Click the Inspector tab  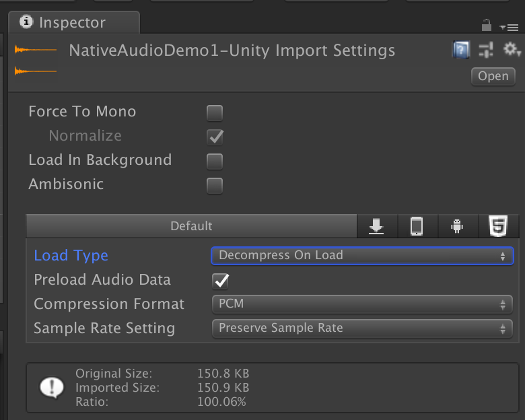point(74,22)
